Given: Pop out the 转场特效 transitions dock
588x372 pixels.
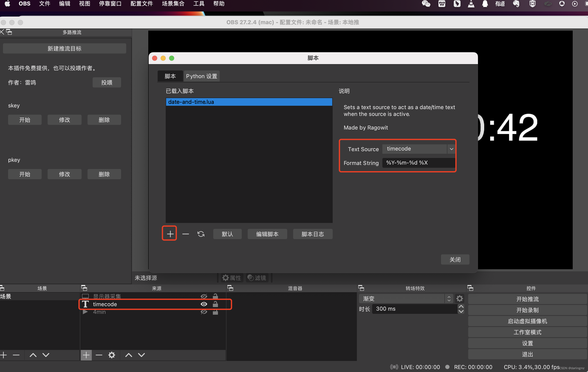Looking at the screenshot, I should pos(361,288).
